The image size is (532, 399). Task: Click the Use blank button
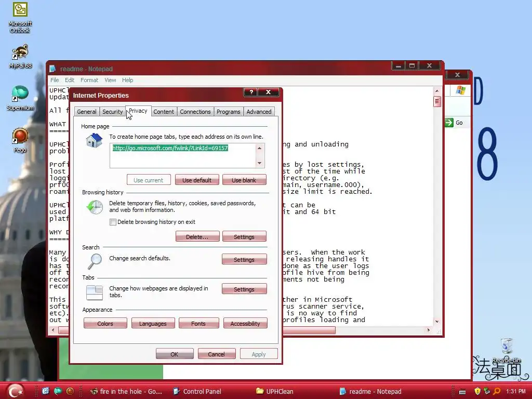(x=244, y=180)
